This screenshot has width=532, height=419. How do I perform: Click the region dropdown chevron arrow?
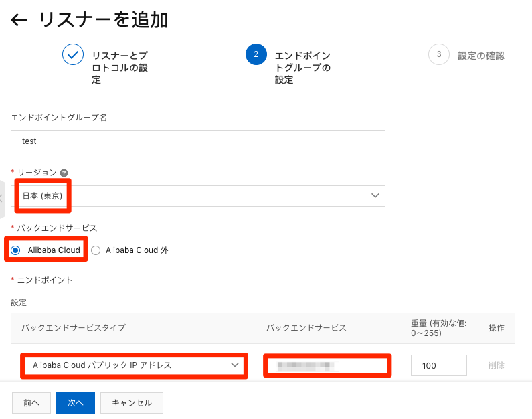[375, 195]
